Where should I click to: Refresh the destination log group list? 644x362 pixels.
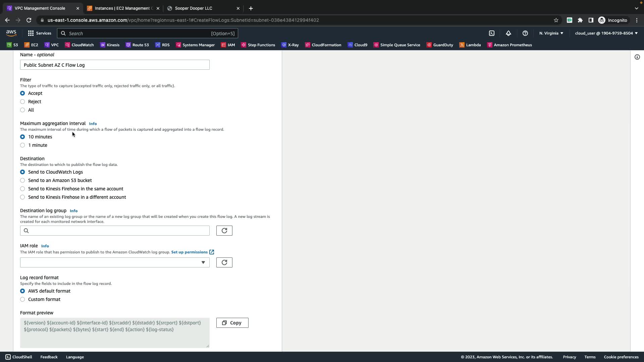pyautogui.click(x=224, y=231)
